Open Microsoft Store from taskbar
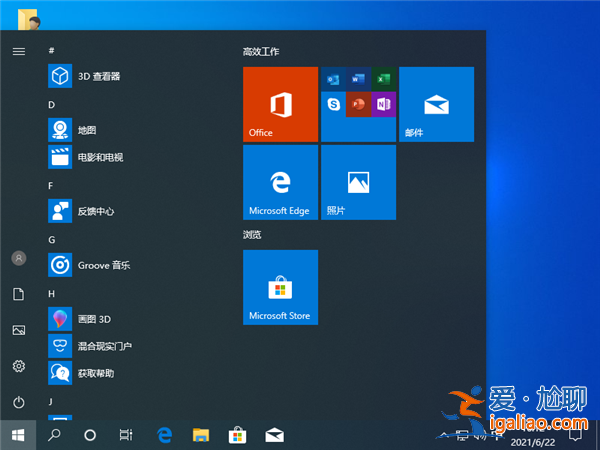Image resolution: width=600 pixels, height=450 pixels. pyautogui.click(x=237, y=435)
